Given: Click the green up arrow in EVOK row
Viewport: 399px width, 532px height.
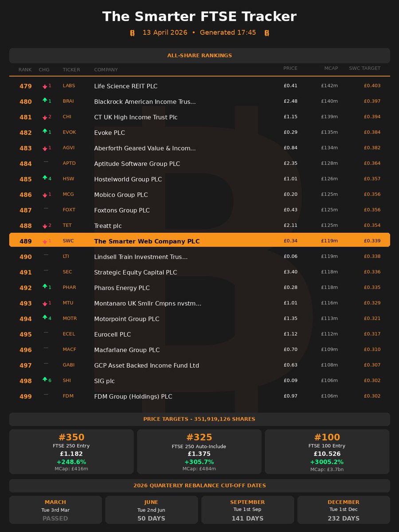Looking at the screenshot, I should click(45, 132).
